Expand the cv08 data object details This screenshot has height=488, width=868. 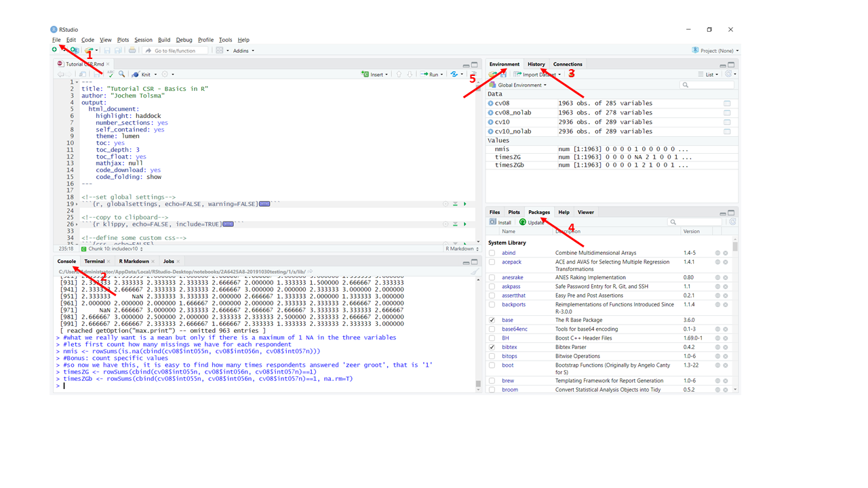(x=491, y=104)
